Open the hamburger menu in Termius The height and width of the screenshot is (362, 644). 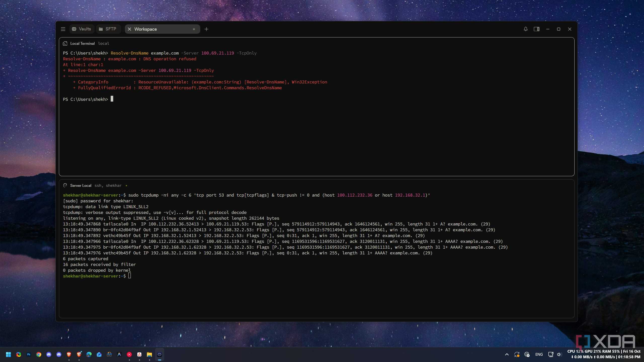coord(63,29)
